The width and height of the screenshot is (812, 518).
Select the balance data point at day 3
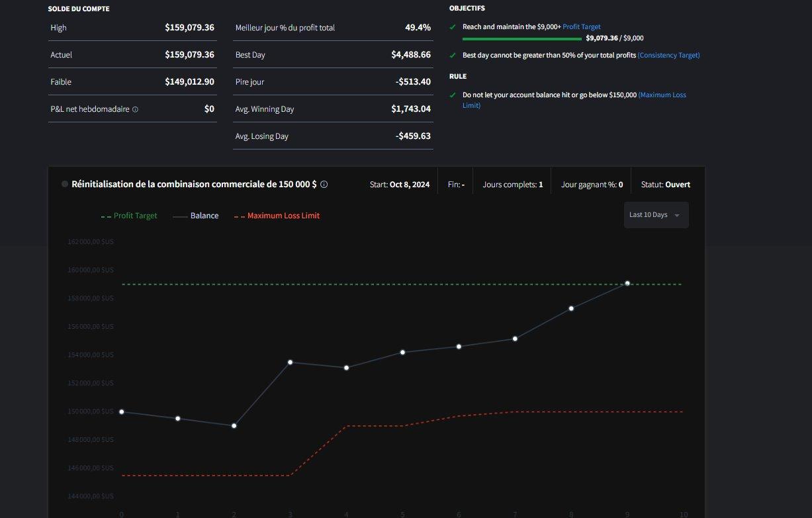[291, 363]
